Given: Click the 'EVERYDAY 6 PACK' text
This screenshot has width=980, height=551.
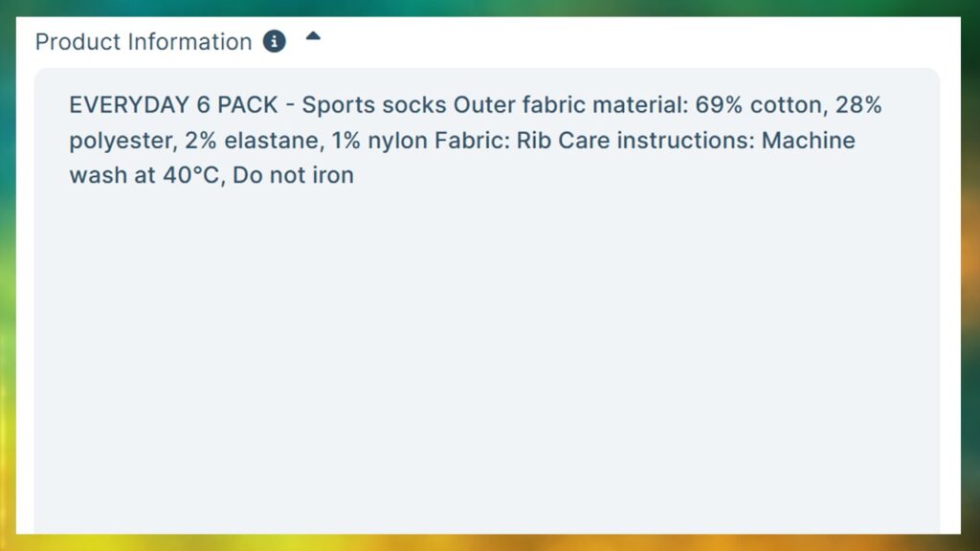Looking at the screenshot, I should (x=173, y=104).
